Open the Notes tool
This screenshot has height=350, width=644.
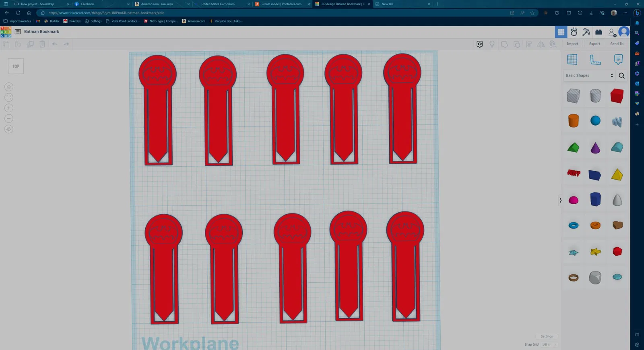click(618, 59)
